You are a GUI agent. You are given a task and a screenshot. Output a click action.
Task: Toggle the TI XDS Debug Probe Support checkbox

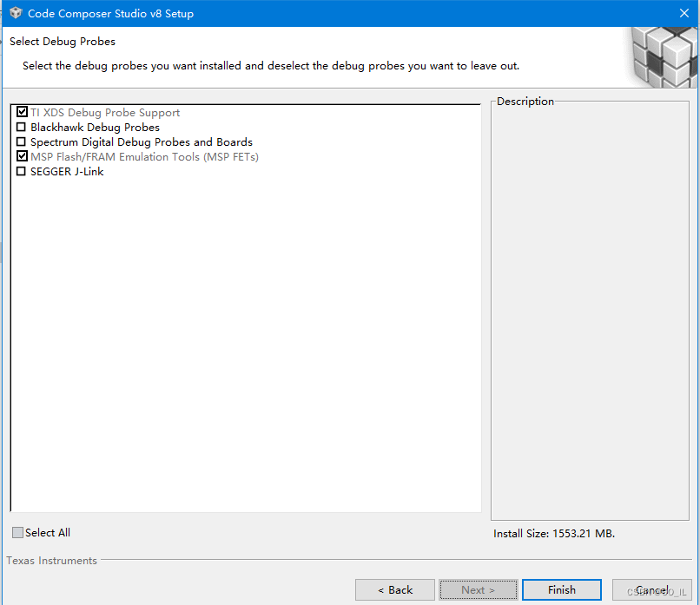[22, 112]
